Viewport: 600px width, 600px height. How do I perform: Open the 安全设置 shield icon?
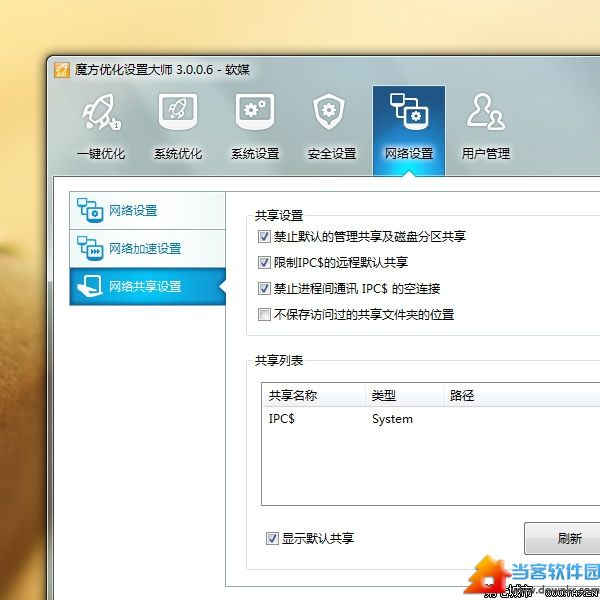pyautogui.click(x=329, y=112)
